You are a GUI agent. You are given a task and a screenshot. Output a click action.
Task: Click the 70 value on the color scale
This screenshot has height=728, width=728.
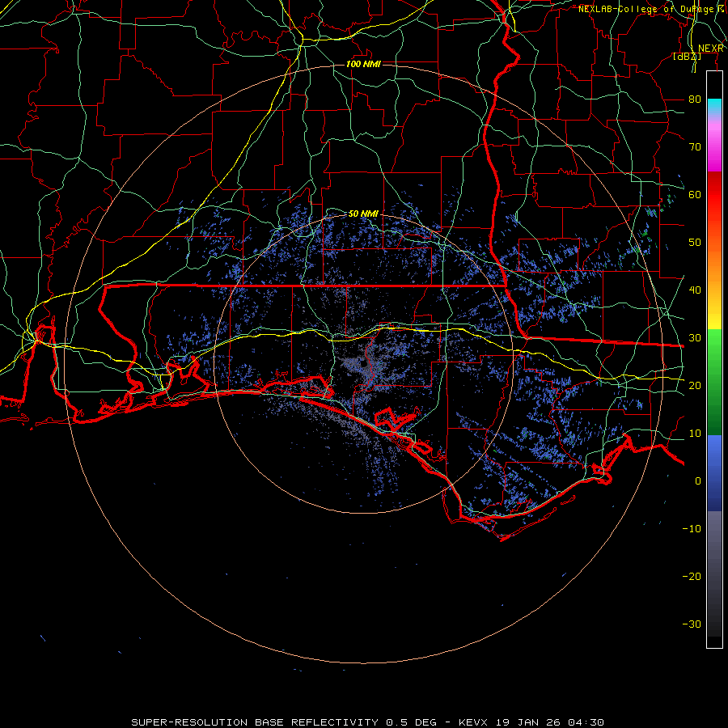(695, 146)
